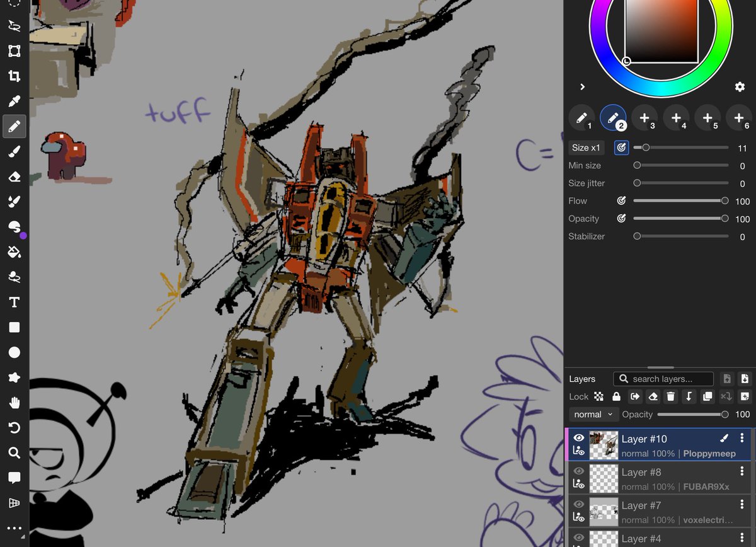The width and height of the screenshot is (756, 547).
Task: Toggle pen pressure for Flow
Action: (621, 200)
